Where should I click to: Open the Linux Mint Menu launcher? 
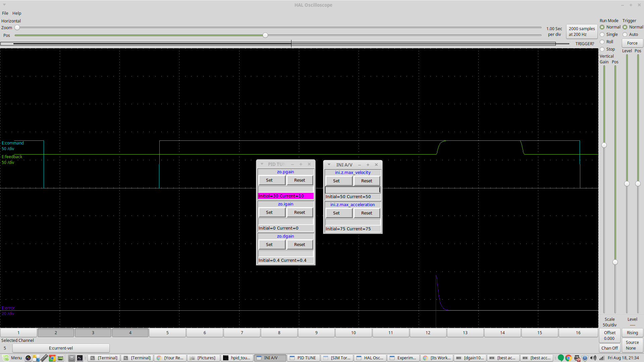pyautogui.click(x=12, y=358)
